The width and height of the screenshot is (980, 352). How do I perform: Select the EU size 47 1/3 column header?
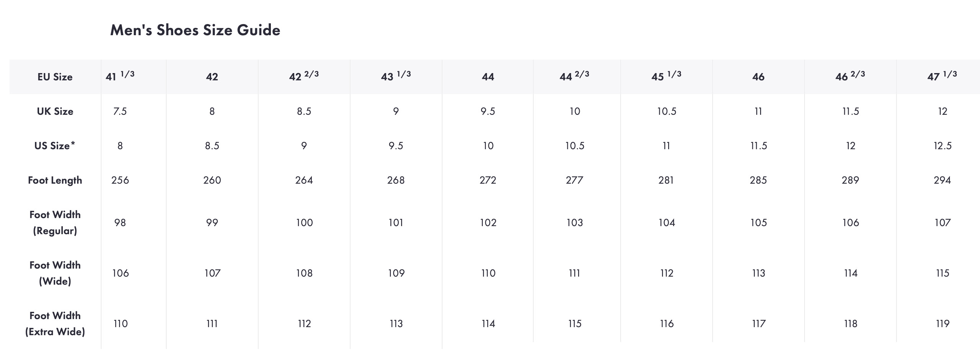942,77
